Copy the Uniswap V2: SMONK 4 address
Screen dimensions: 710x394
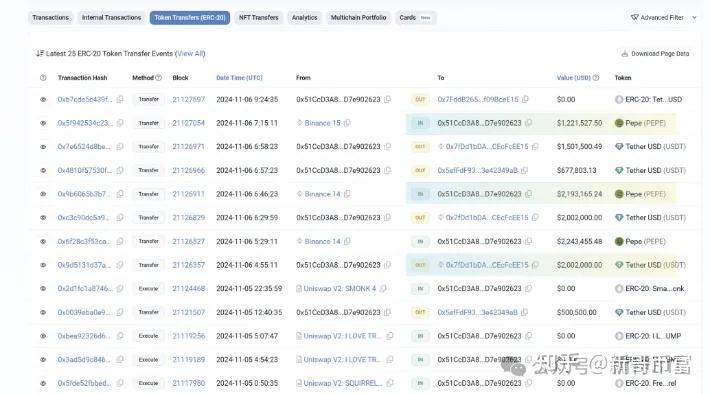(383, 288)
